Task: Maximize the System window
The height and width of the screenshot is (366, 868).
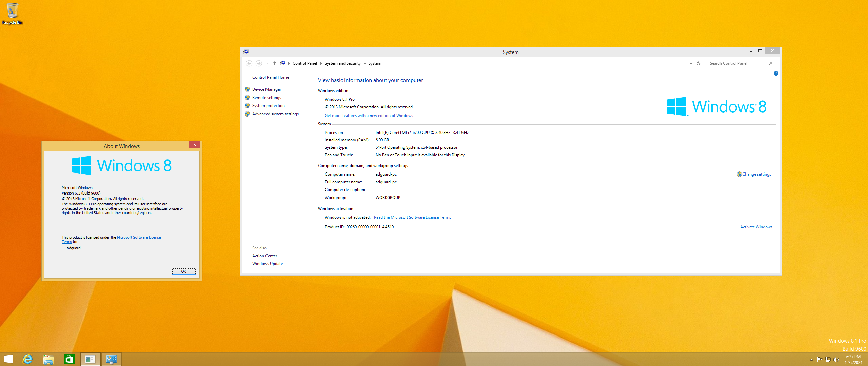Action: tap(760, 51)
